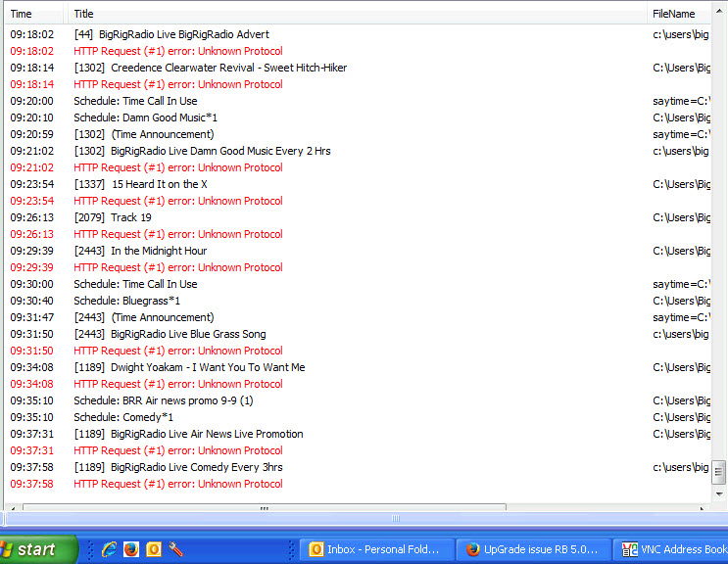Select Schedule: Time Call In Use at 09:20:00
This screenshot has width=728, height=564.
point(358,101)
